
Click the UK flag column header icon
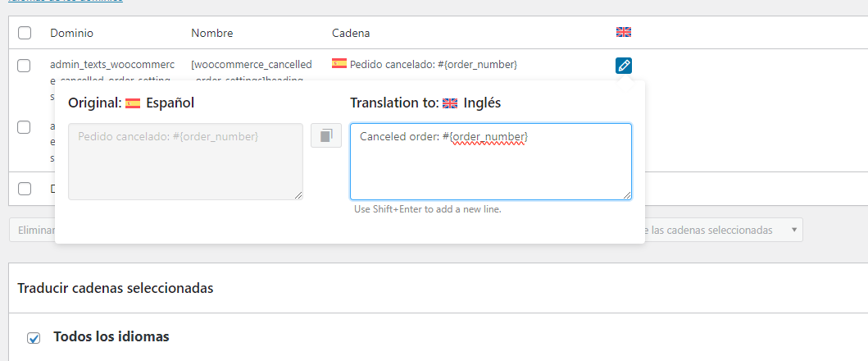pos(623,32)
